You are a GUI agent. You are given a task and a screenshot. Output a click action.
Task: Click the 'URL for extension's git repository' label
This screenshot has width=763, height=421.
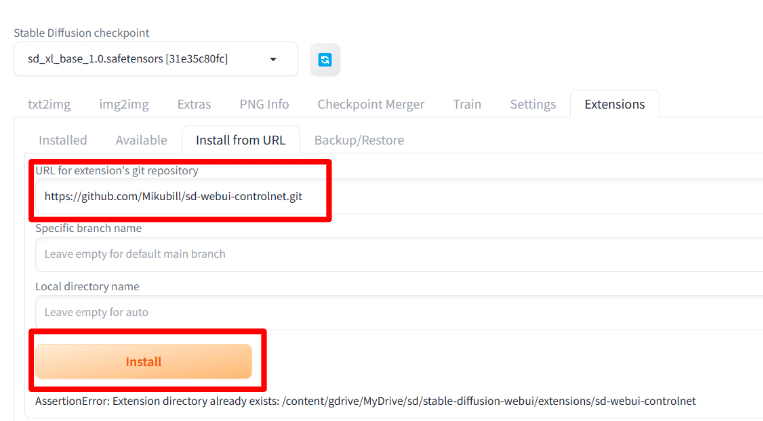[117, 170]
